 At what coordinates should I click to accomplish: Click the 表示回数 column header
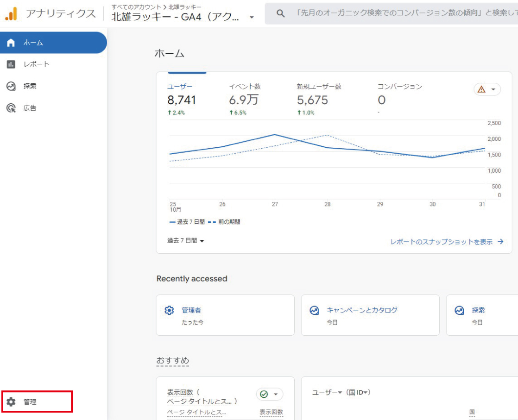coord(271,412)
